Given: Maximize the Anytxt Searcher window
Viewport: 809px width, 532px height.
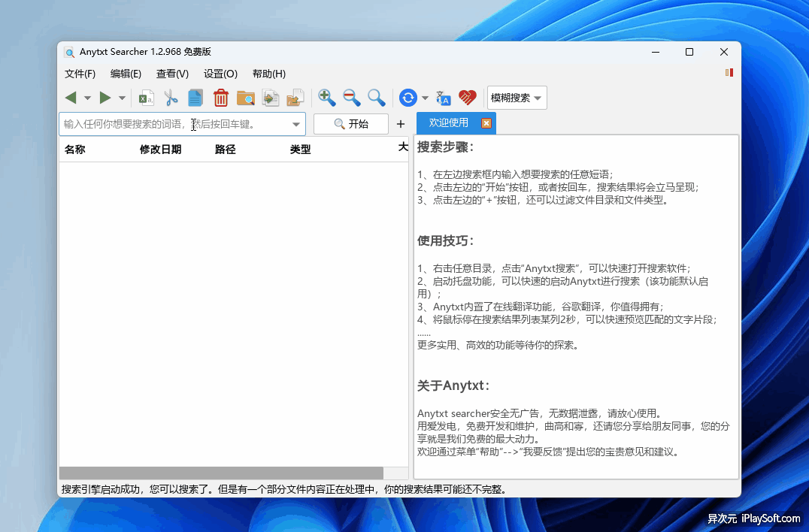Looking at the screenshot, I should coord(689,52).
